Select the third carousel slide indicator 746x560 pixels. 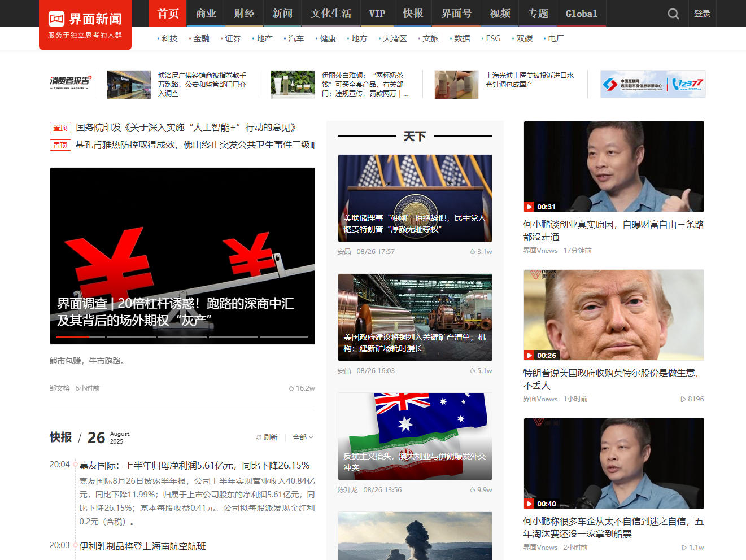click(182, 337)
